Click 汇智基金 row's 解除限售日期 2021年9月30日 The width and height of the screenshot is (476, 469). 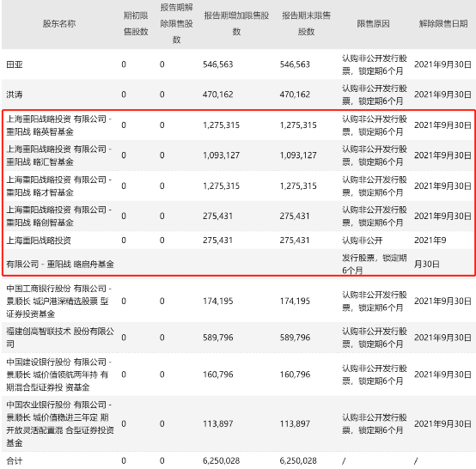442,155
